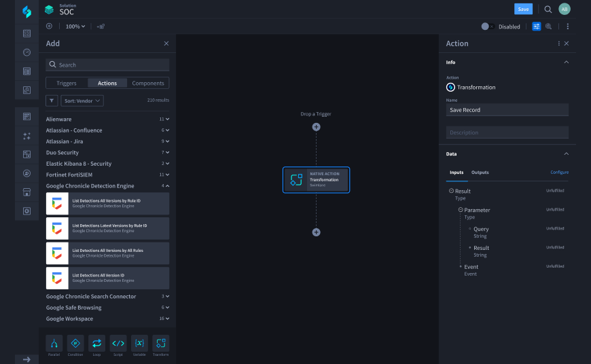Image resolution: width=591 pixels, height=364 pixels.
Task: Open the Outputs tab
Action: 480,172
